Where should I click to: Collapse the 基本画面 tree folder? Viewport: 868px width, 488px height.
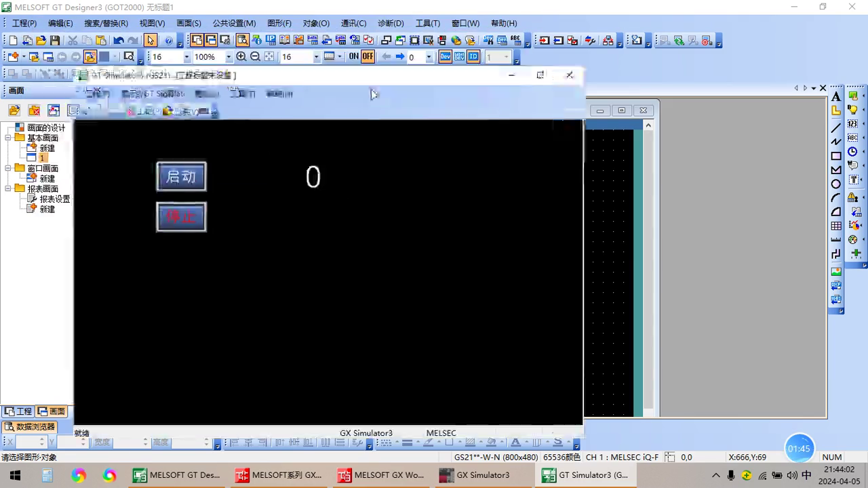tap(8, 138)
